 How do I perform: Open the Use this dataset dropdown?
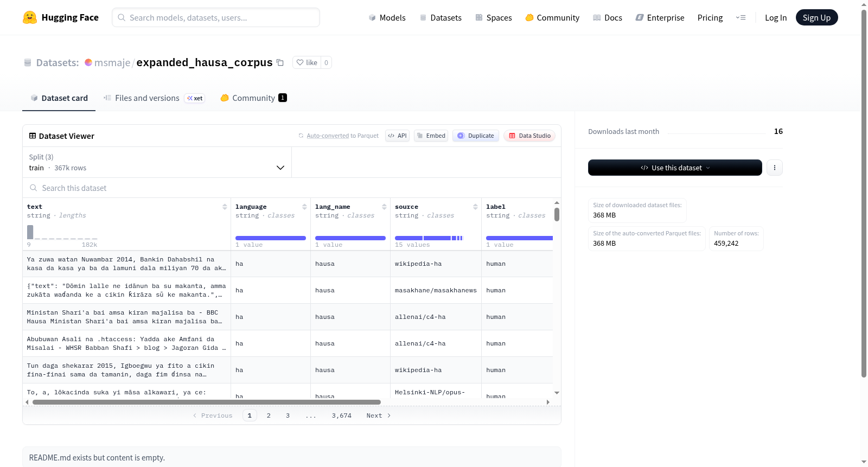tap(675, 168)
